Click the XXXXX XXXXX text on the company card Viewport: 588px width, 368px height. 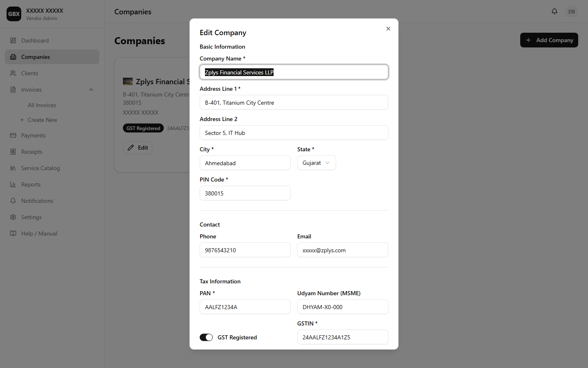140,112
